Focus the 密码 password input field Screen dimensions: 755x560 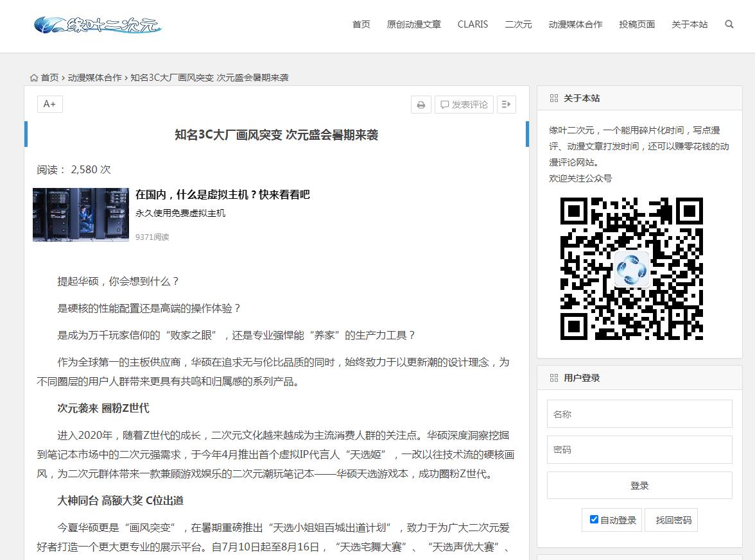coord(639,449)
